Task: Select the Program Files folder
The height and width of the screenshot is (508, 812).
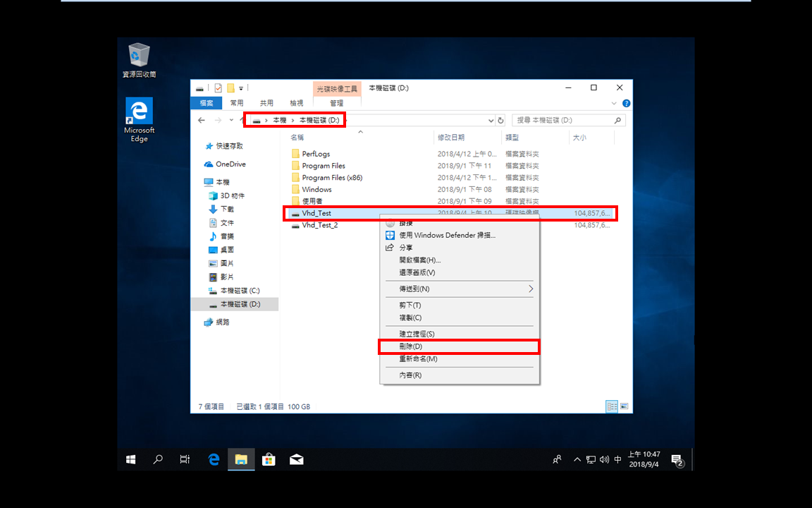Action: point(324,166)
